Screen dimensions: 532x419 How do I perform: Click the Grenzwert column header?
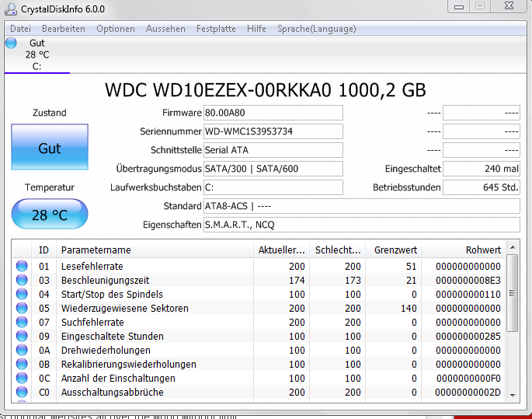[393, 250]
